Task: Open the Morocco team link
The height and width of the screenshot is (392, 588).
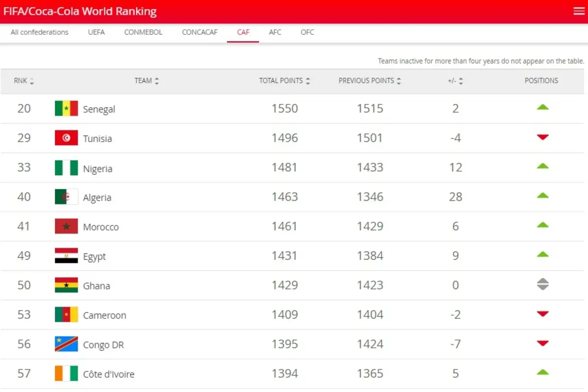Action: click(x=101, y=226)
